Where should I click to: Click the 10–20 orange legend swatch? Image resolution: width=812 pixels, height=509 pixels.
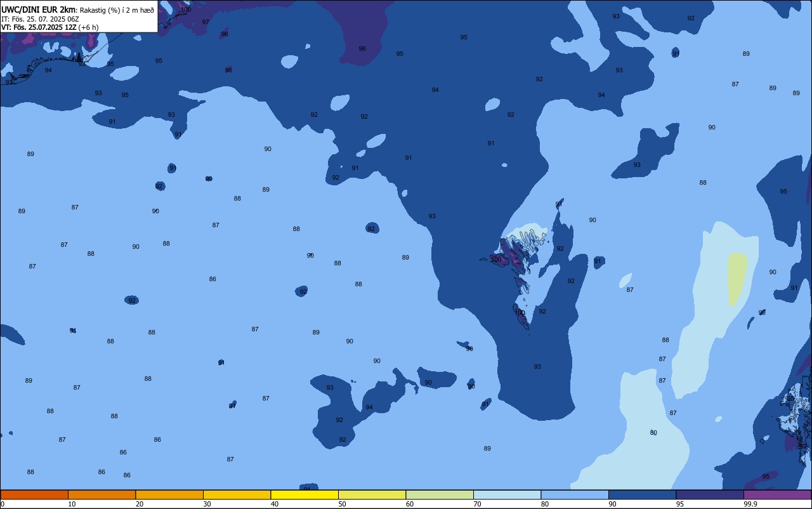pyautogui.click(x=101, y=494)
